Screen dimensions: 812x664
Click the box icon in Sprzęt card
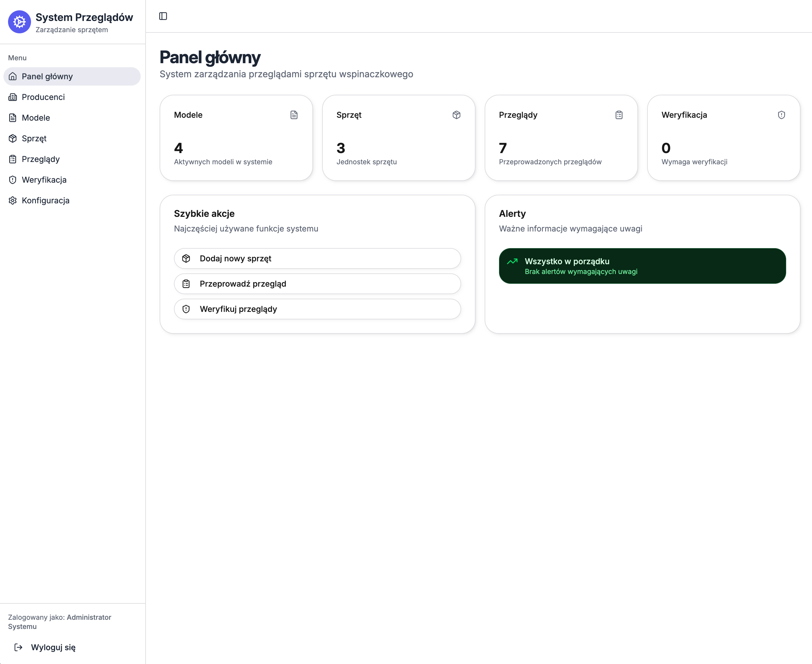(x=456, y=115)
